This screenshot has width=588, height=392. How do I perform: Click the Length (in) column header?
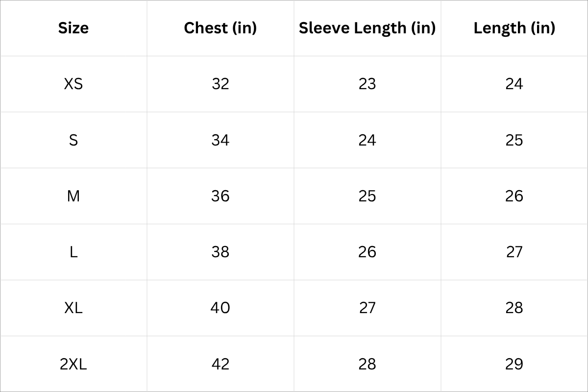pos(514,28)
